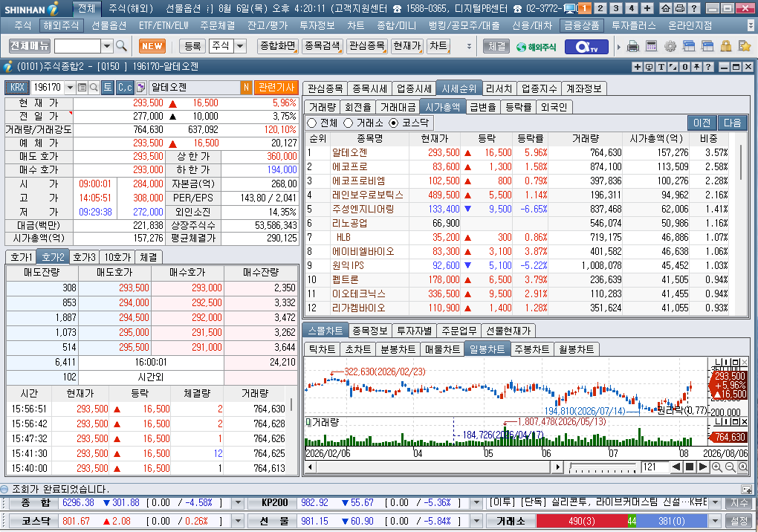Open the dropdown arrow beside 거래소 advance-decline bar
Screen dimensions: 758x532
pyautogui.click(x=715, y=522)
